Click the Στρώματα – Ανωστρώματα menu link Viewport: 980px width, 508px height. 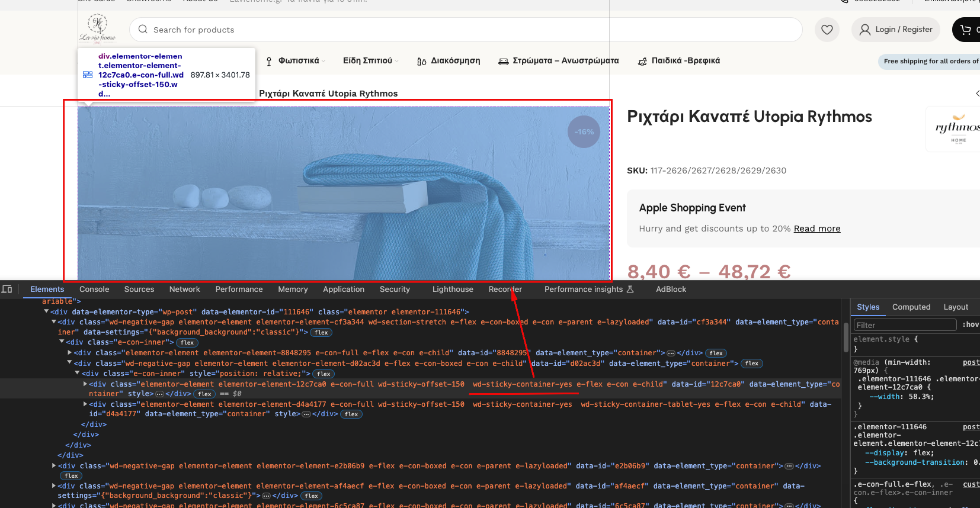click(566, 60)
